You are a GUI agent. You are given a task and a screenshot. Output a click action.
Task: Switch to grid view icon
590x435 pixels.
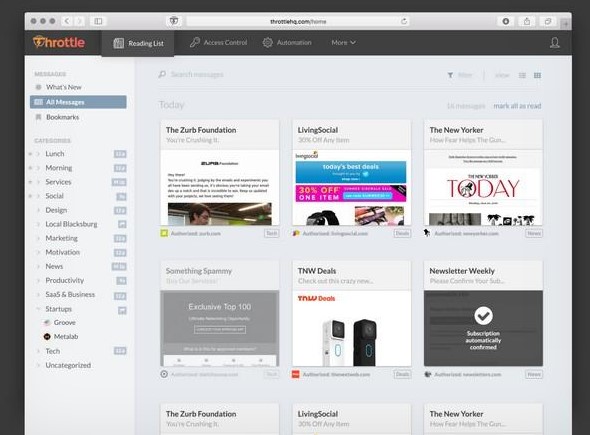pyautogui.click(x=537, y=75)
